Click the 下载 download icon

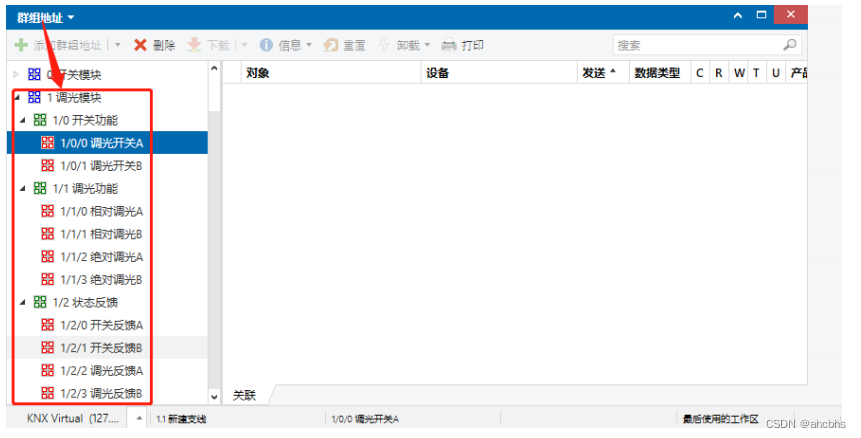194,45
